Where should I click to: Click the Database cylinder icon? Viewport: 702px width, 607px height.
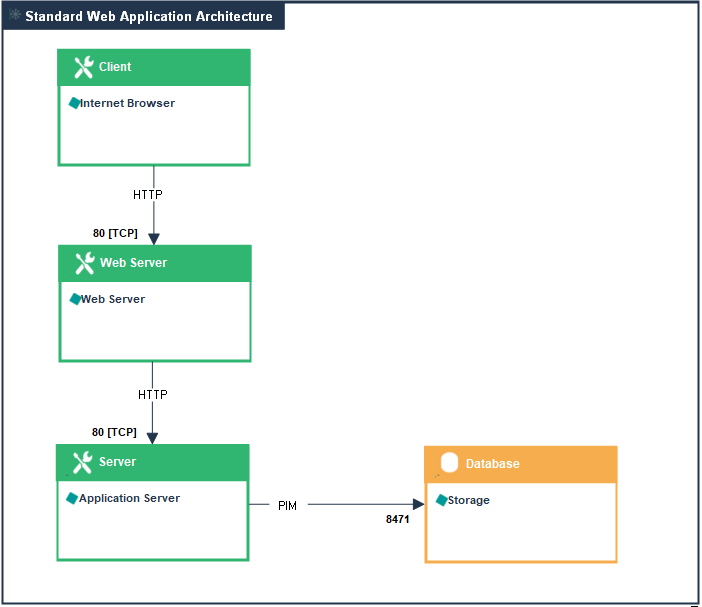(x=449, y=463)
